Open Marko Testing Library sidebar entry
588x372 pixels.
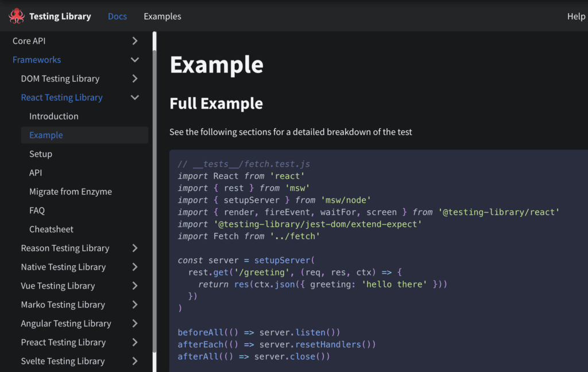point(63,304)
